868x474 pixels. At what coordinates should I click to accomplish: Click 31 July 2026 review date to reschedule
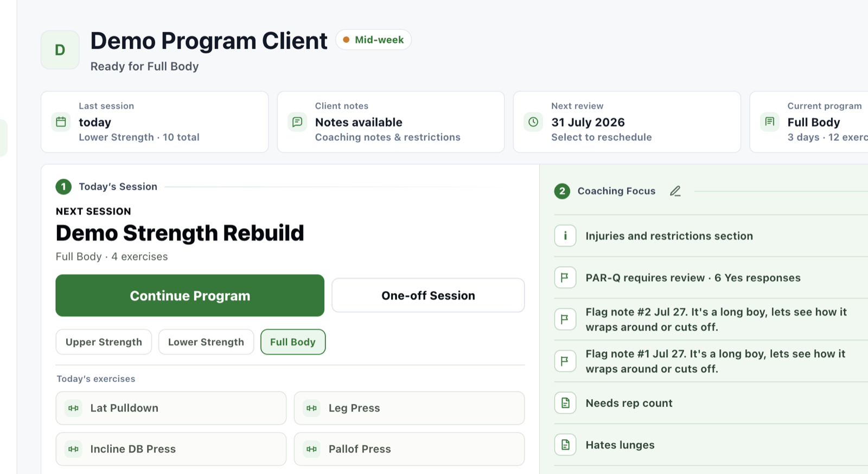pyautogui.click(x=588, y=122)
